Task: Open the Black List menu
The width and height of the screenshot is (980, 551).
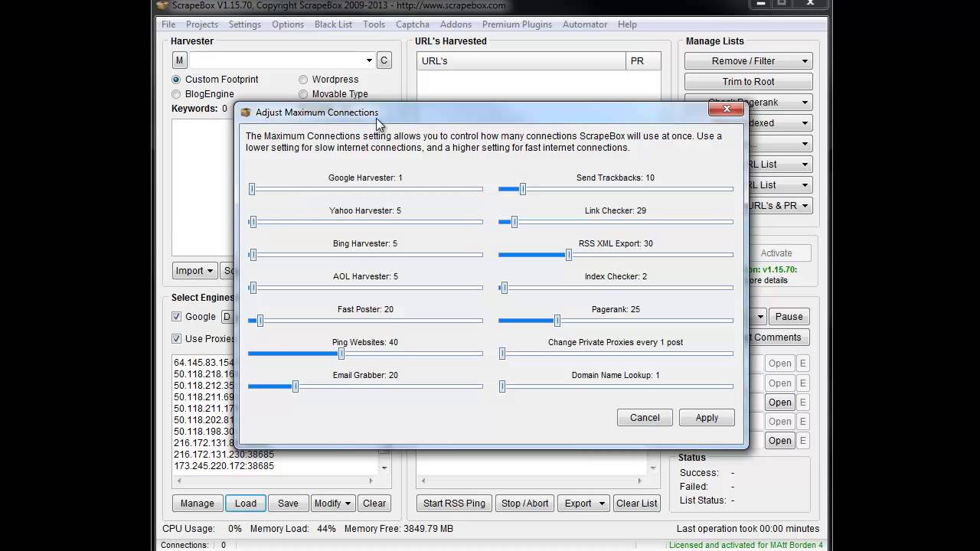Action: pos(333,24)
